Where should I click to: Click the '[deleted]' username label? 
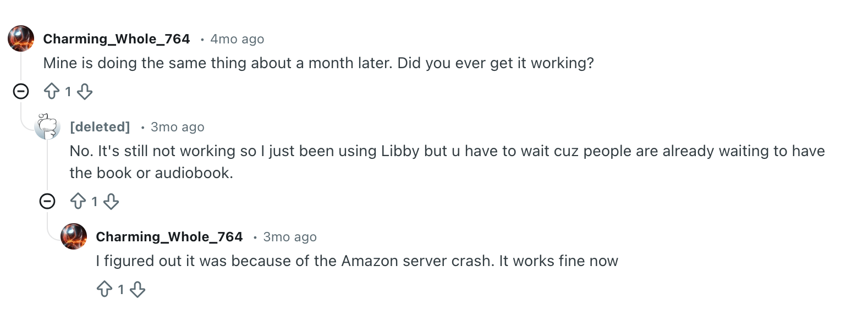tap(100, 127)
